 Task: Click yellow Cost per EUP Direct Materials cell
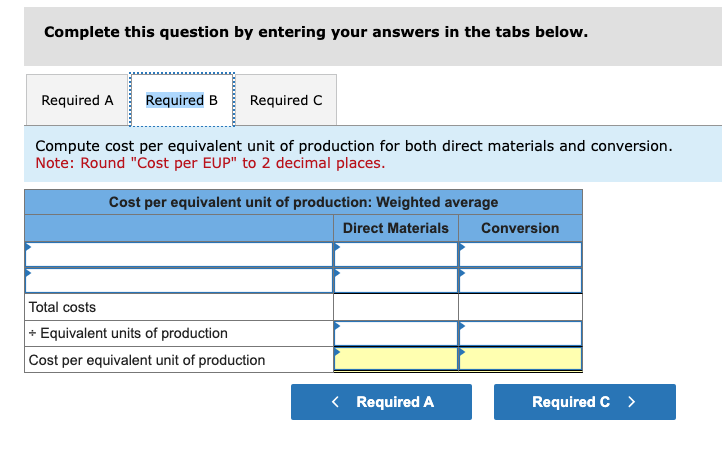(396, 359)
